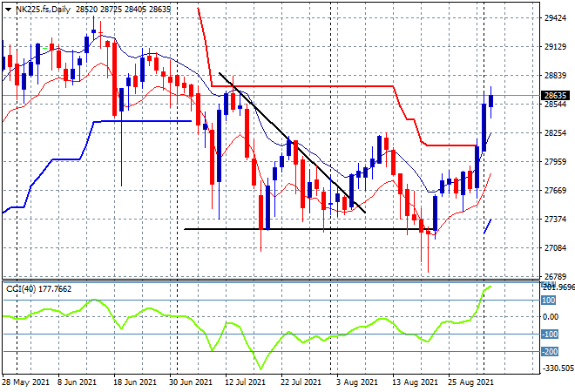
Task: Click the 27374 price axis label
Action: [555, 219]
